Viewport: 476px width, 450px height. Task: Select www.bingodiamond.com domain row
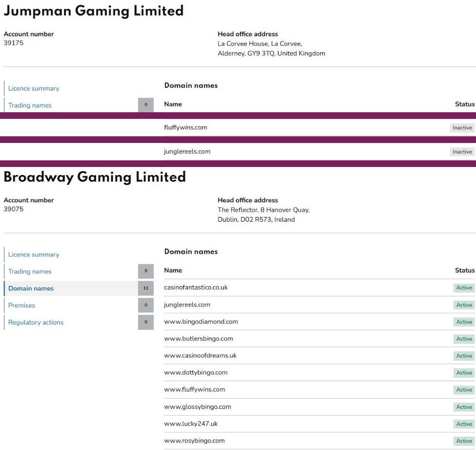(x=320, y=322)
